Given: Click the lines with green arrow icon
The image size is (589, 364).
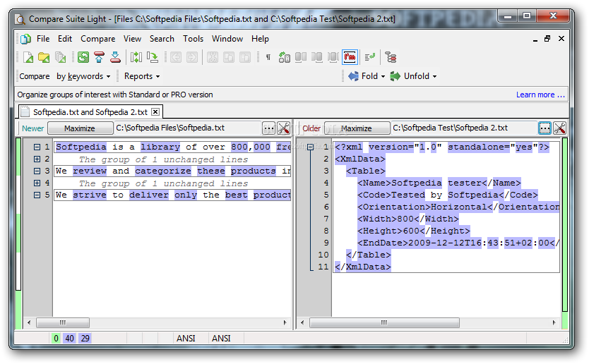Looking at the screenshot, I should pyautogui.click(x=369, y=57).
